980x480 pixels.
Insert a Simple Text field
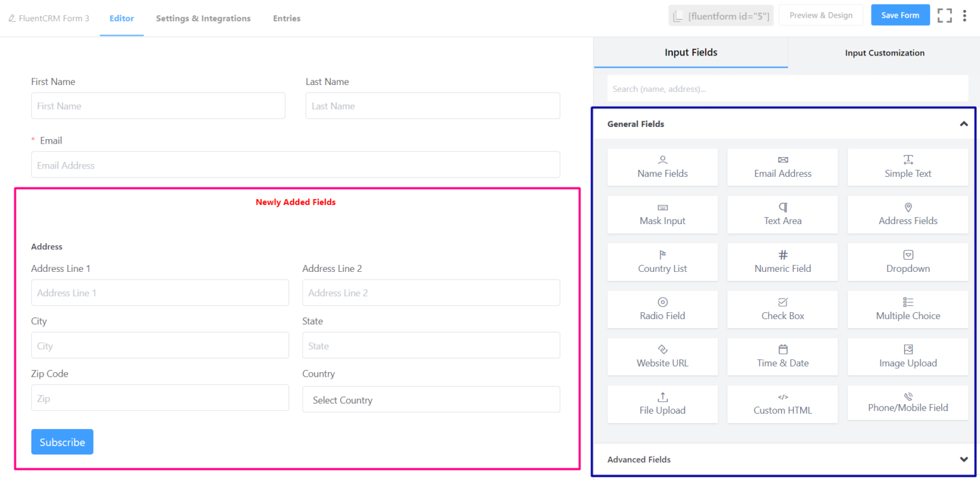907,167
